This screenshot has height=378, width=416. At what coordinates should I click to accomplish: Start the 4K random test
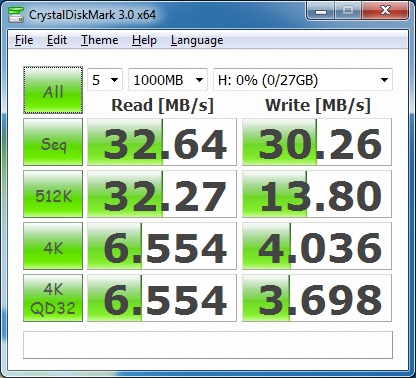pyautogui.click(x=53, y=246)
